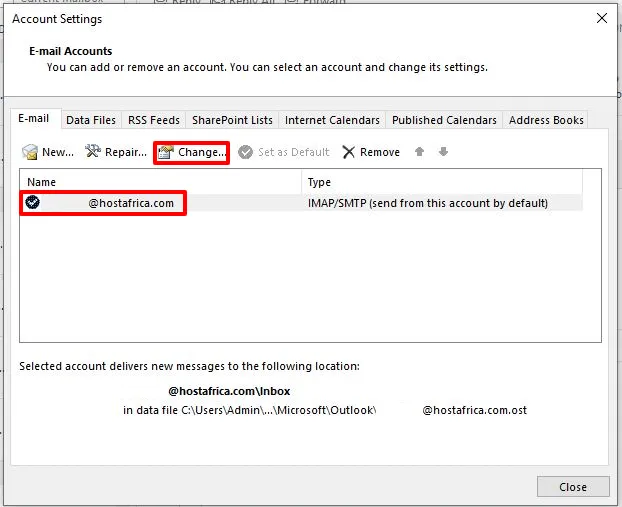Viewport: 622px width, 507px height.
Task: Click the data file path ending in hostafrica.com.ost
Action: tap(325, 410)
